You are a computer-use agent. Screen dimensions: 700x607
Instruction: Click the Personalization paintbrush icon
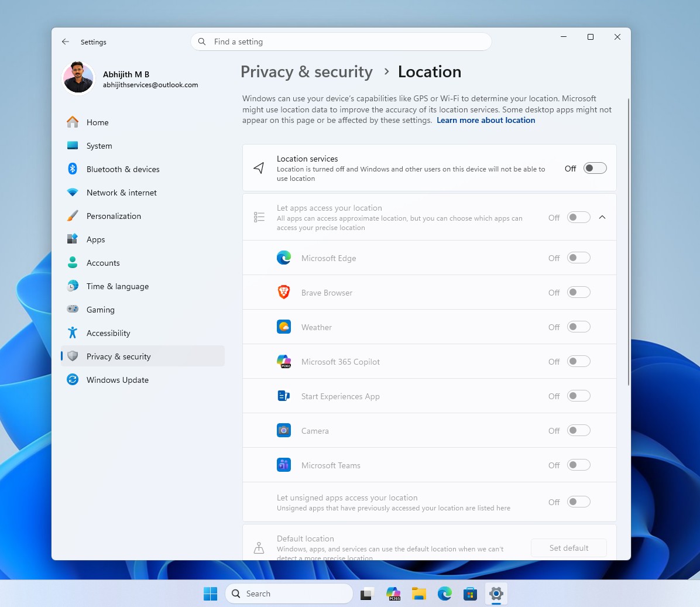(x=73, y=215)
